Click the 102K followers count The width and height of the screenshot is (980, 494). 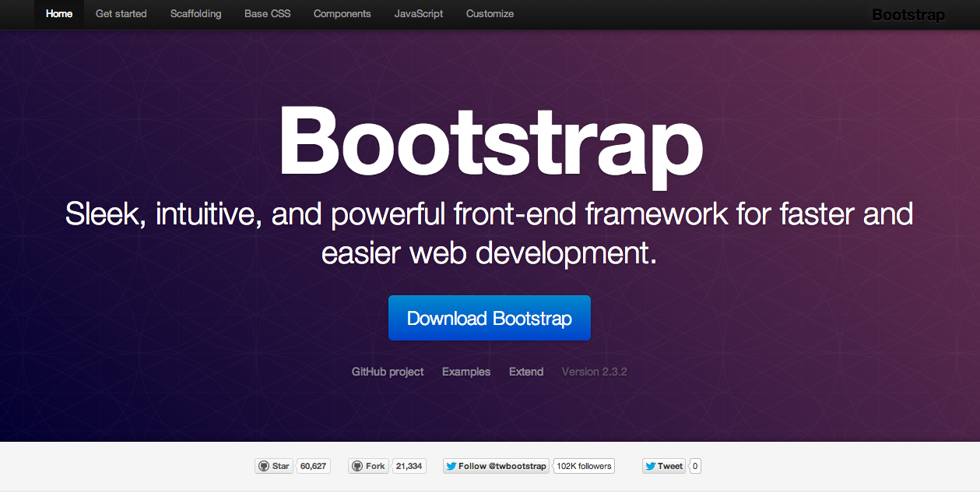click(x=585, y=466)
